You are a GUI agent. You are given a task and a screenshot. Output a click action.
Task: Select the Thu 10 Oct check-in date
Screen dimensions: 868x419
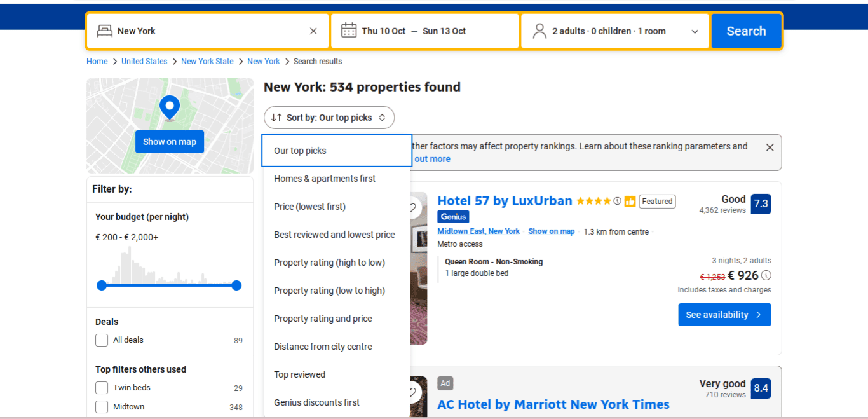(x=384, y=31)
